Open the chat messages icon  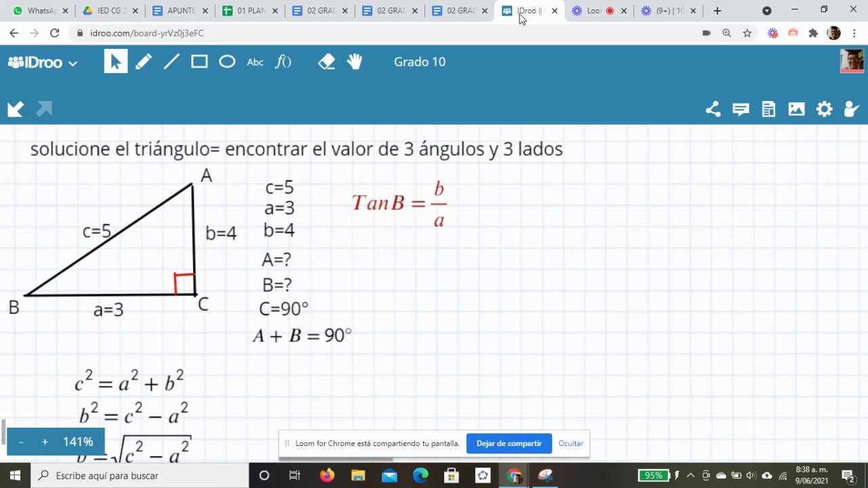pos(741,109)
